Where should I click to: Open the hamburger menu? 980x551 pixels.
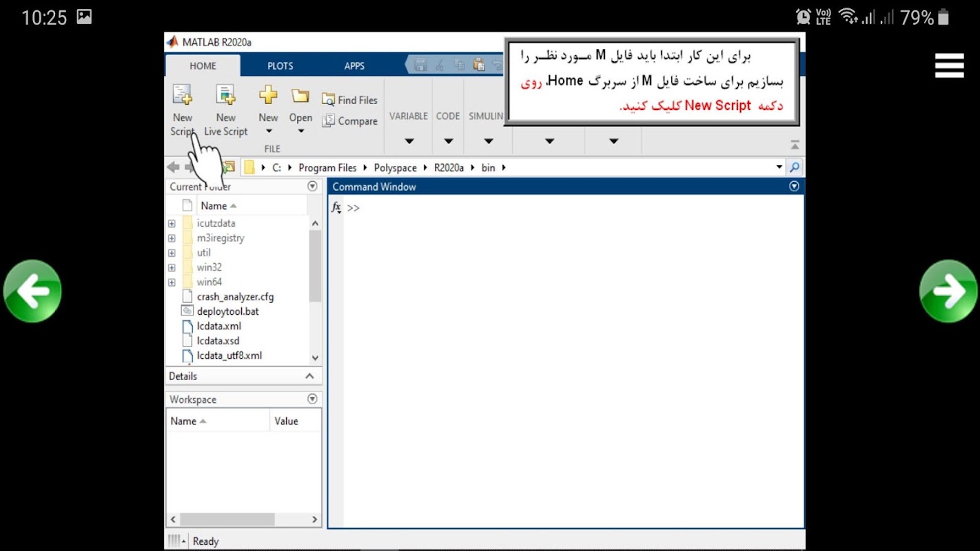[949, 65]
